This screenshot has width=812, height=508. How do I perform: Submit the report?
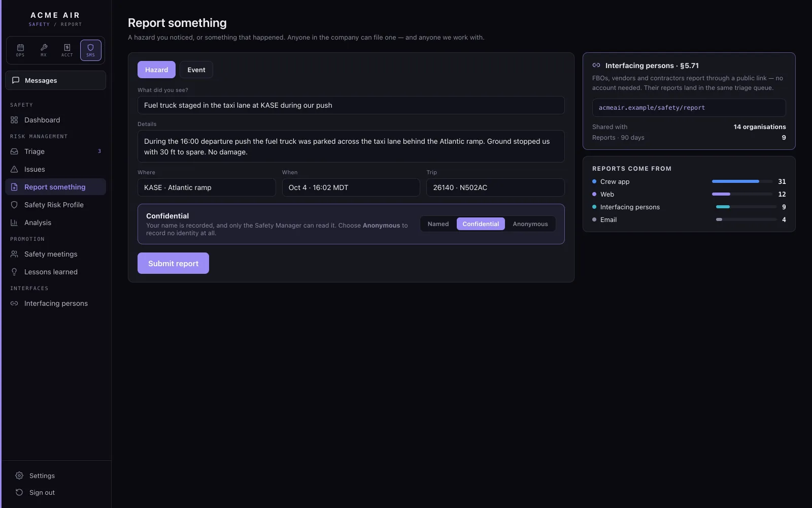coord(173,263)
